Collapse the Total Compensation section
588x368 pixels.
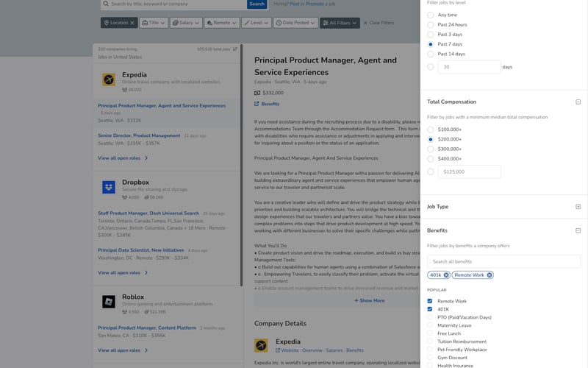[578, 102]
